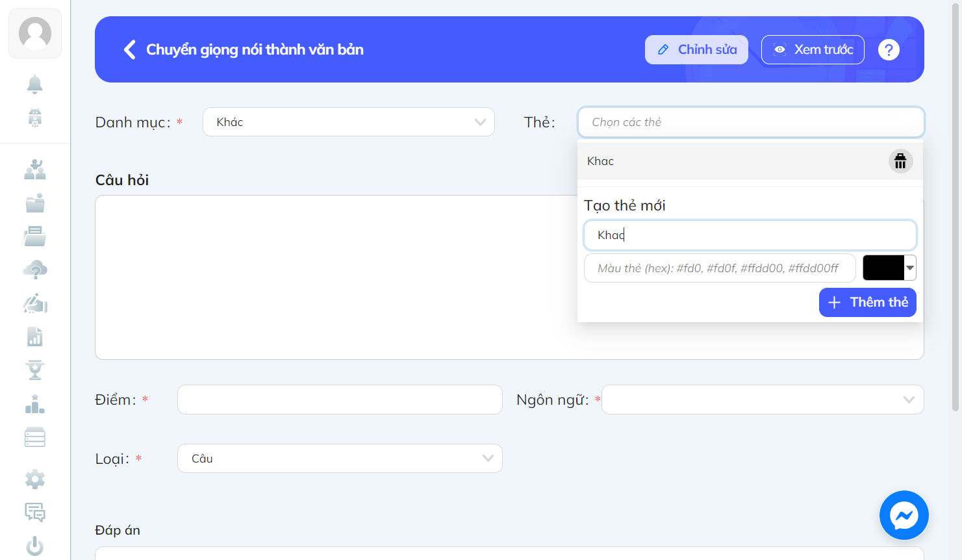This screenshot has height=560, width=962.
Task: Click the power logout icon in sidebar
Action: tap(35, 546)
